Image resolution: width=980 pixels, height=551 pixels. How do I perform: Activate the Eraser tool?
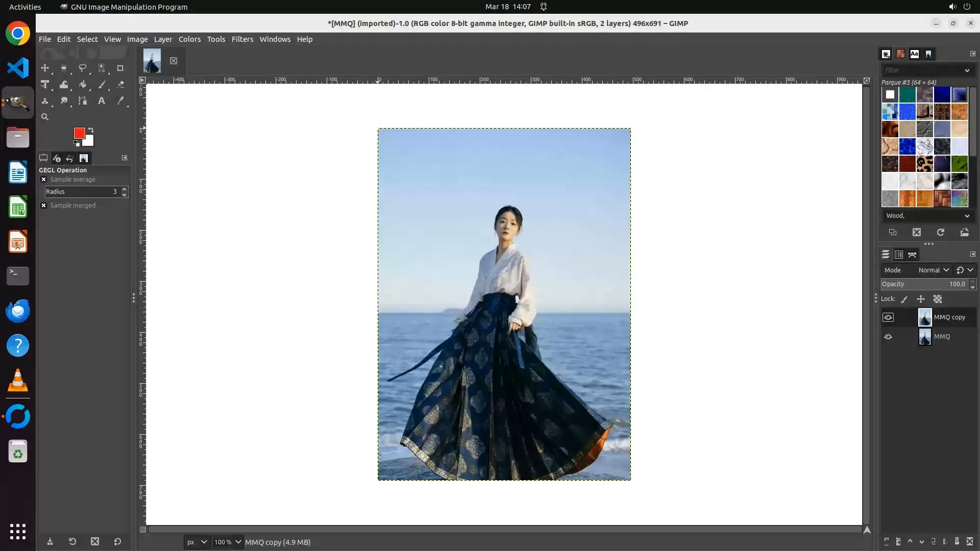[120, 85]
